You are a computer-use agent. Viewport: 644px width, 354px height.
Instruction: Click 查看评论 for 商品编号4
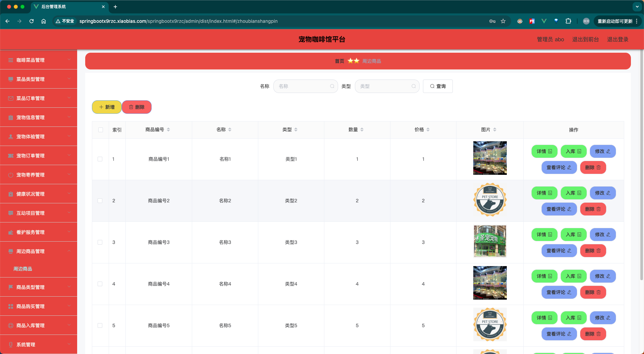pyautogui.click(x=559, y=292)
